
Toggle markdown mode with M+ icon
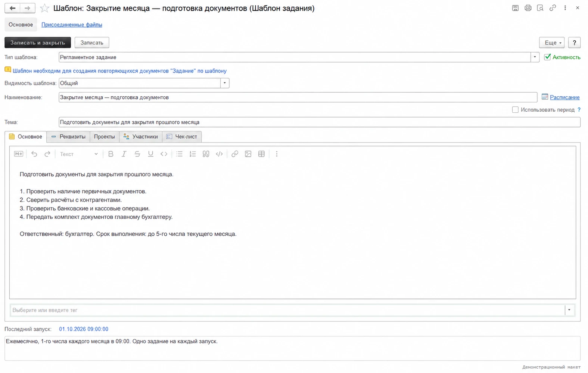coord(19,154)
